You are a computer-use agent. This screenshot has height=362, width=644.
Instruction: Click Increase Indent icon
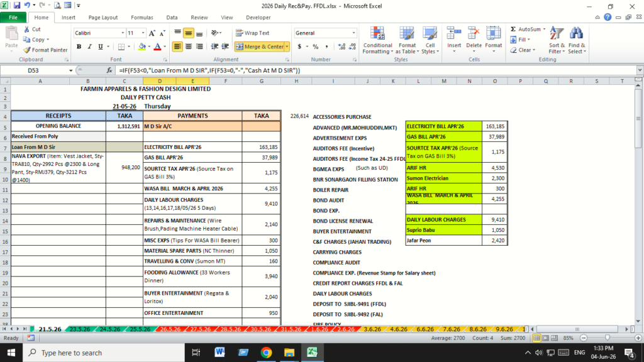(225, 47)
